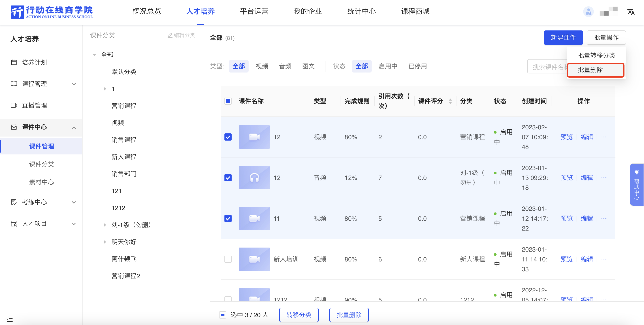The width and height of the screenshot is (644, 325).
Task: Select 批量删除 dropdown menu entry
Action: click(596, 70)
